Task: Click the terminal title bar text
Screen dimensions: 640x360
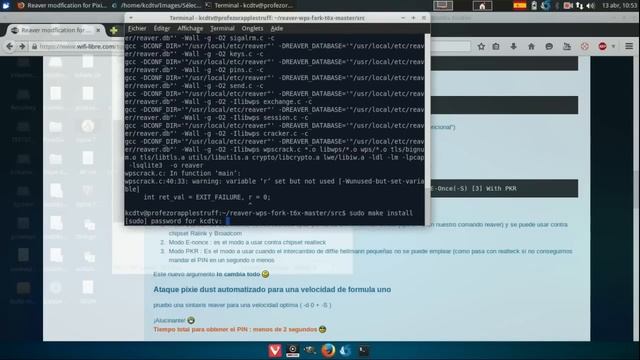Action: (x=267, y=18)
